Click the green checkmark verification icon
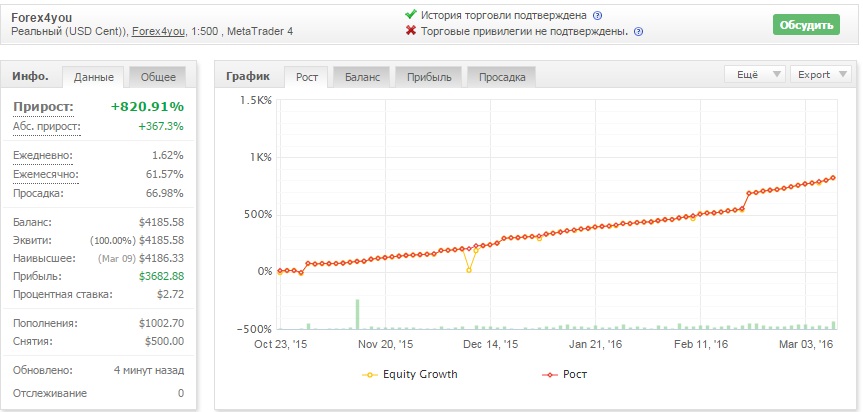 tap(410, 15)
